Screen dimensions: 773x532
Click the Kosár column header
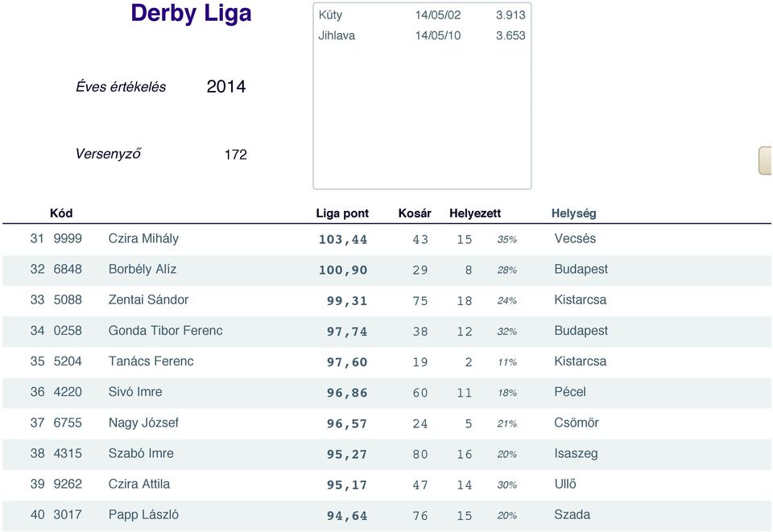[x=415, y=213]
